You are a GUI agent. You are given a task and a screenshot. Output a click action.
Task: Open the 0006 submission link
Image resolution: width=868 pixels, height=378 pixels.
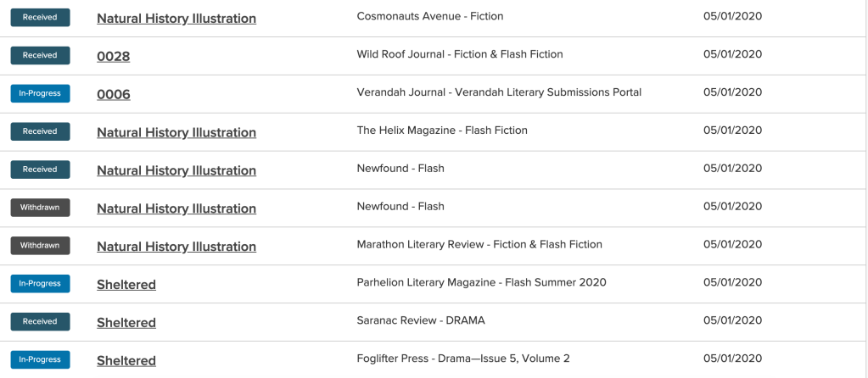pyautogui.click(x=113, y=95)
